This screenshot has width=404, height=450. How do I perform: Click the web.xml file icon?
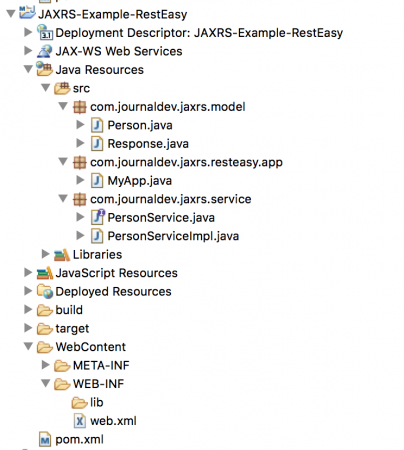(80, 421)
